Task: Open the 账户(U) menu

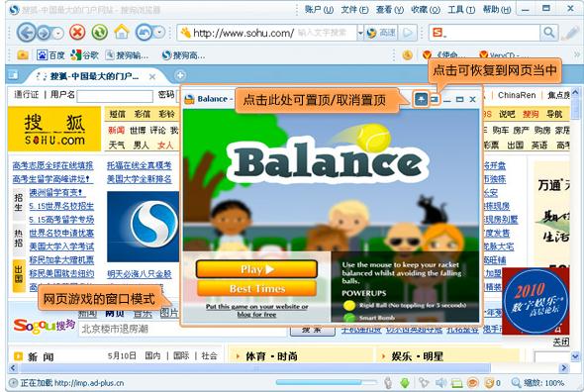Action: 319,9
